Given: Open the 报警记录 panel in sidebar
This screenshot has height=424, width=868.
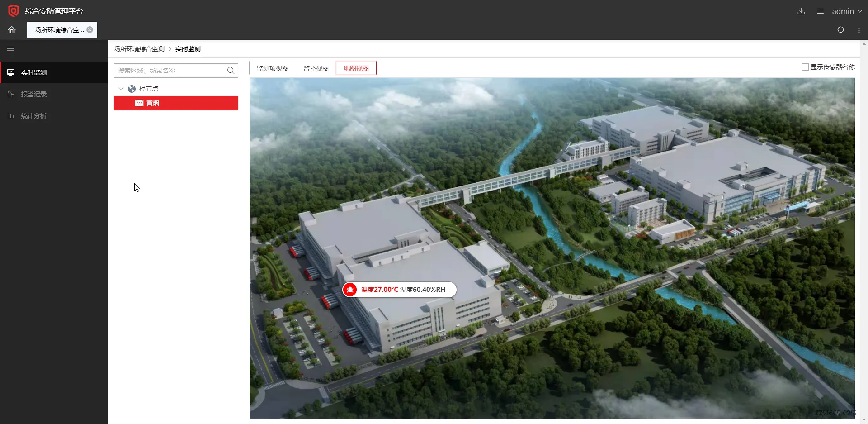Looking at the screenshot, I should pyautogui.click(x=34, y=94).
